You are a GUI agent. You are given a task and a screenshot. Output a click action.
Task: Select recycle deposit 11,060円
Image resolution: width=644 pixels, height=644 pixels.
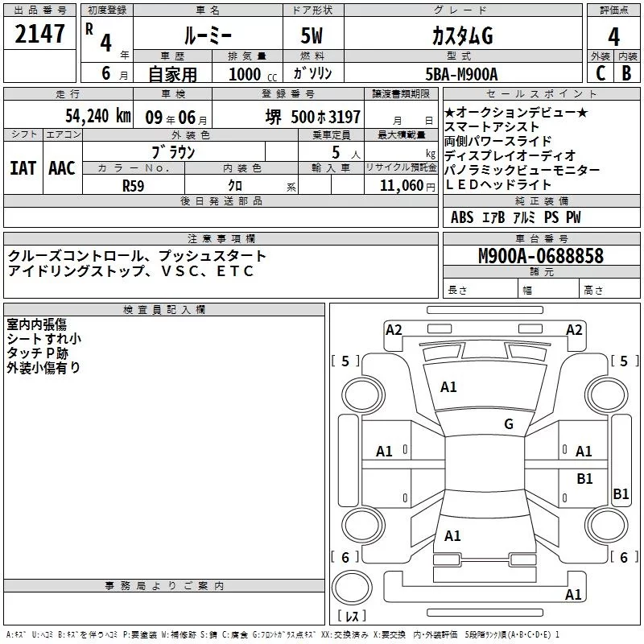coord(407,186)
